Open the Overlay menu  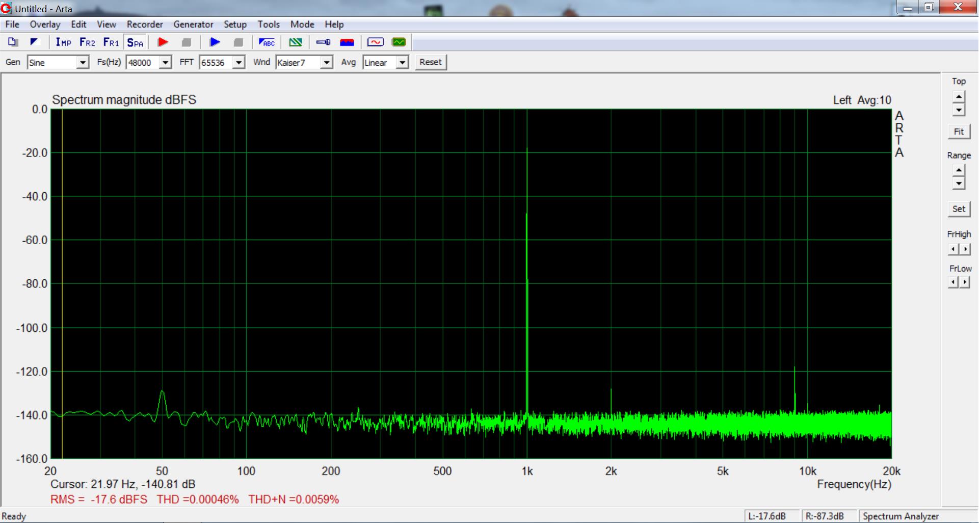tap(45, 24)
